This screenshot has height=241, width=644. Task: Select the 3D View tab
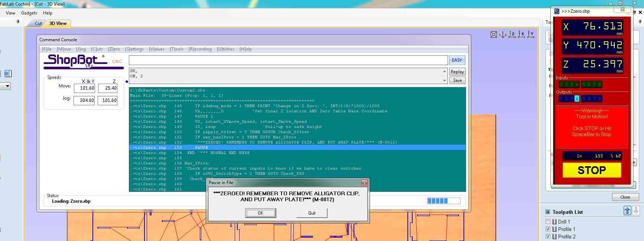point(58,23)
